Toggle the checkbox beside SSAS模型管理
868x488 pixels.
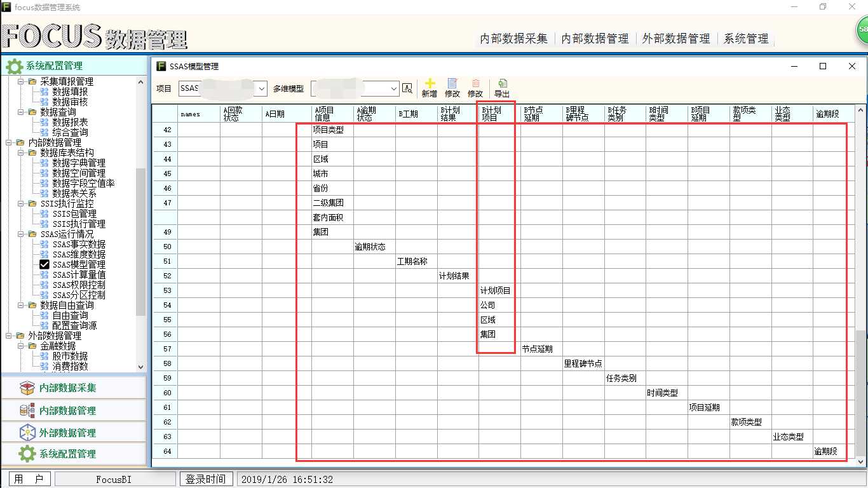[x=44, y=264]
